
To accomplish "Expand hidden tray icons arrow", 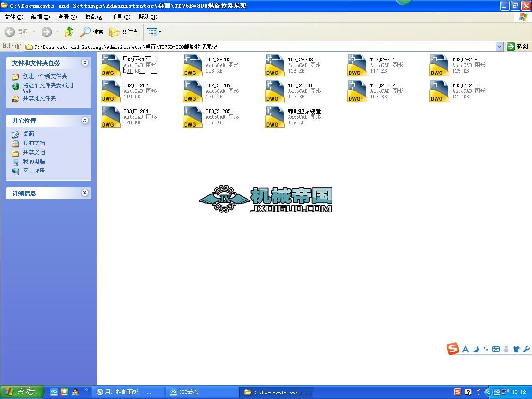I will click(x=488, y=392).
